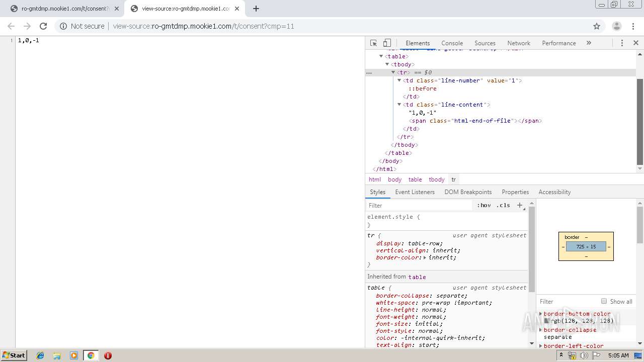
Task: Open a new tab with plus button
Action: coord(256,9)
